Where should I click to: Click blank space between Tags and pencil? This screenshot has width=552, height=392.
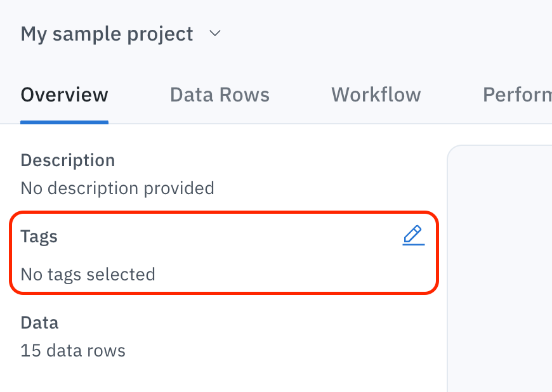pos(229,236)
